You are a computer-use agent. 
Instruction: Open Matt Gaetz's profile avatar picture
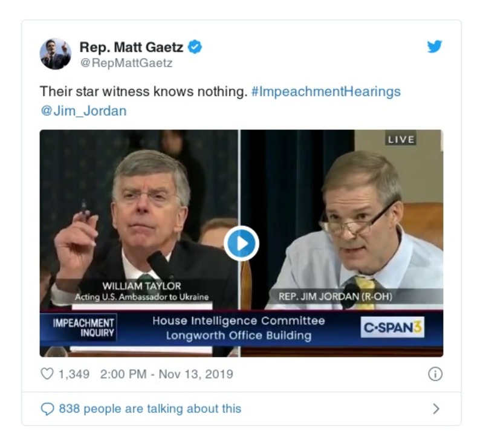point(56,54)
